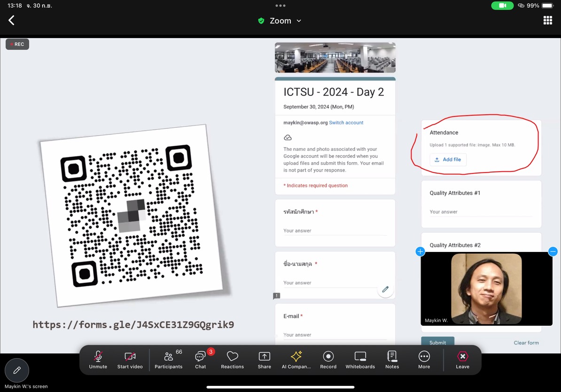Tap the Share screen icon

click(x=264, y=360)
